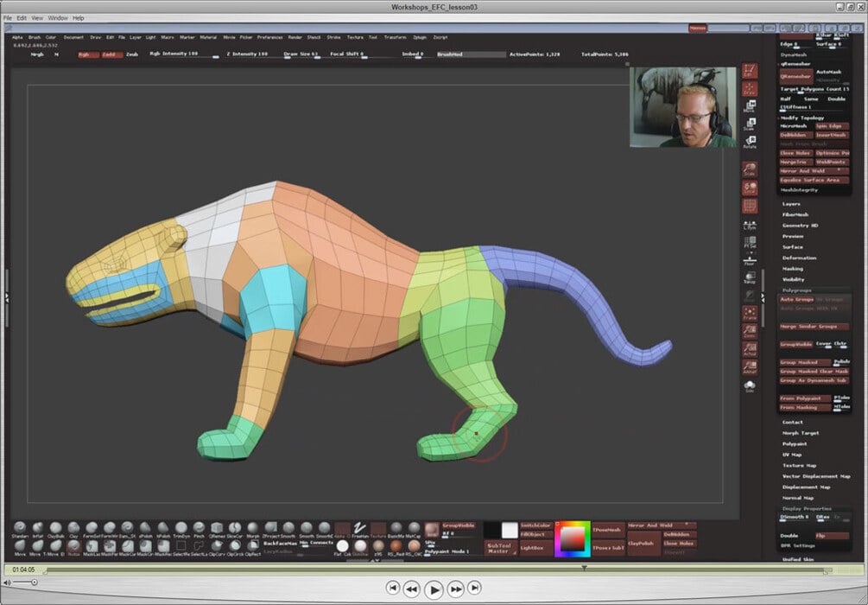Click the Actual size icon

(x=750, y=349)
